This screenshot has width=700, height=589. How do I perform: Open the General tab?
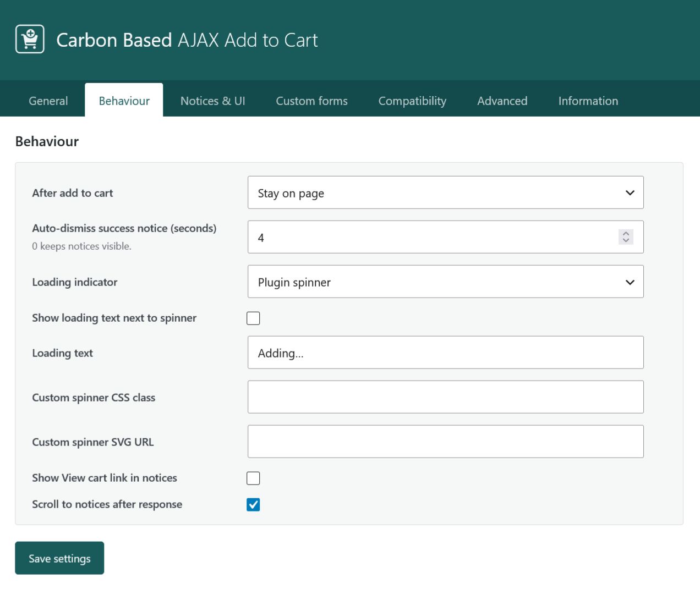pyautogui.click(x=48, y=101)
